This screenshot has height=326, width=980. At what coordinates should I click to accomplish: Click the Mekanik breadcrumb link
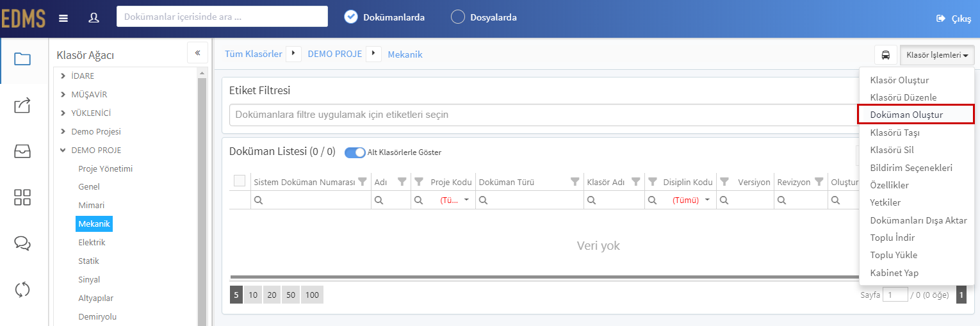405,54
